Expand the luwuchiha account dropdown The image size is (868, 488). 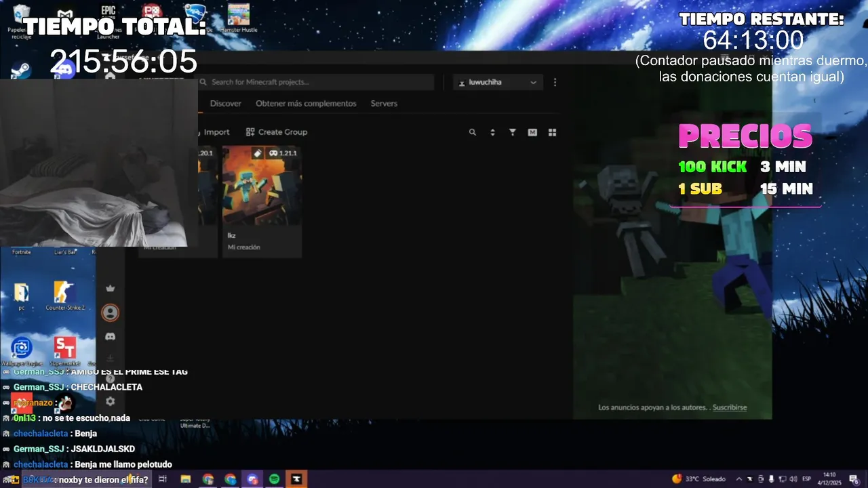pos(498,82)
